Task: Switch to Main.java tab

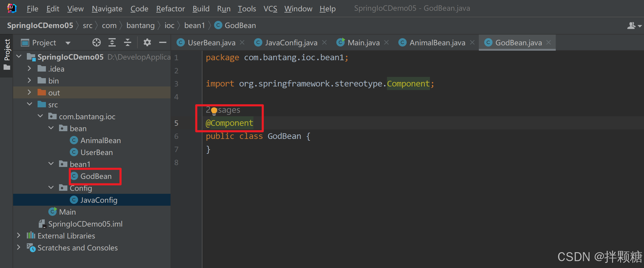Action: [x=363, y=43]
